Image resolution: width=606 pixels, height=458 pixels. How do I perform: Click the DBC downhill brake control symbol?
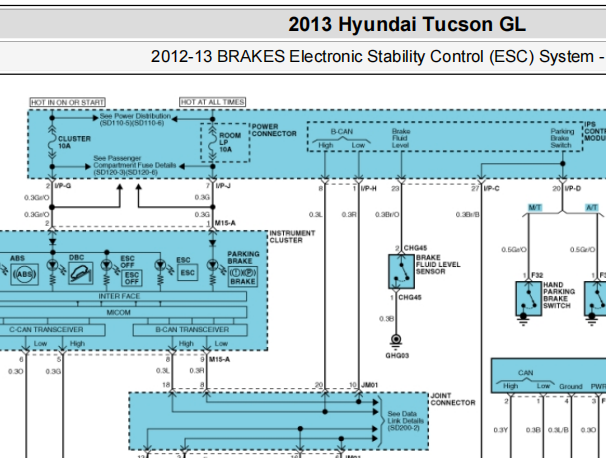coord(81,273)
